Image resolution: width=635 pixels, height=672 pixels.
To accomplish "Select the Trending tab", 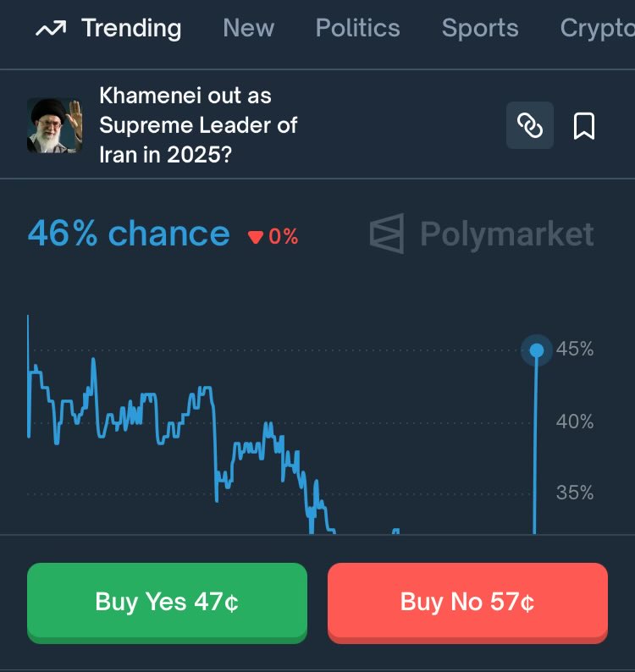I will click(131, 28).
